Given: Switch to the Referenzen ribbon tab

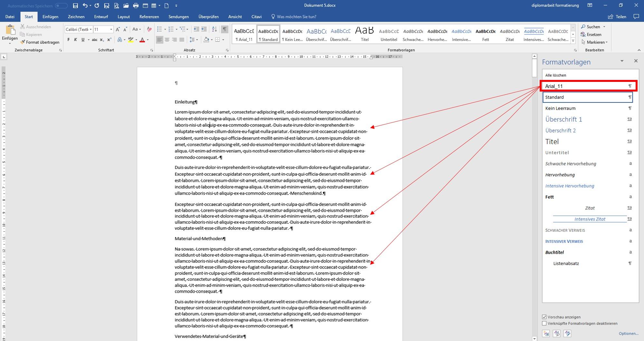Looking at the screenshot, I should [x=149, y=17].
